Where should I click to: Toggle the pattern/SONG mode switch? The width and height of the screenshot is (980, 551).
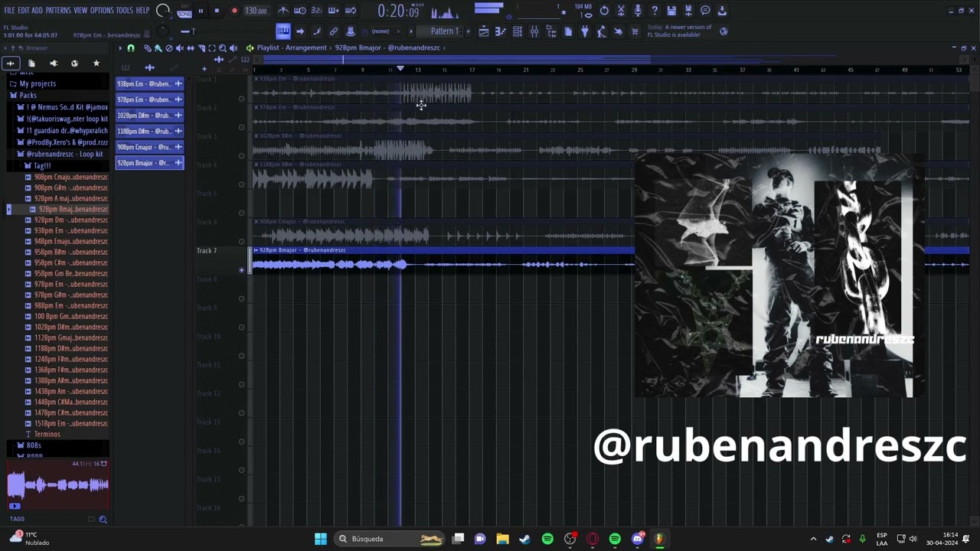185,11
